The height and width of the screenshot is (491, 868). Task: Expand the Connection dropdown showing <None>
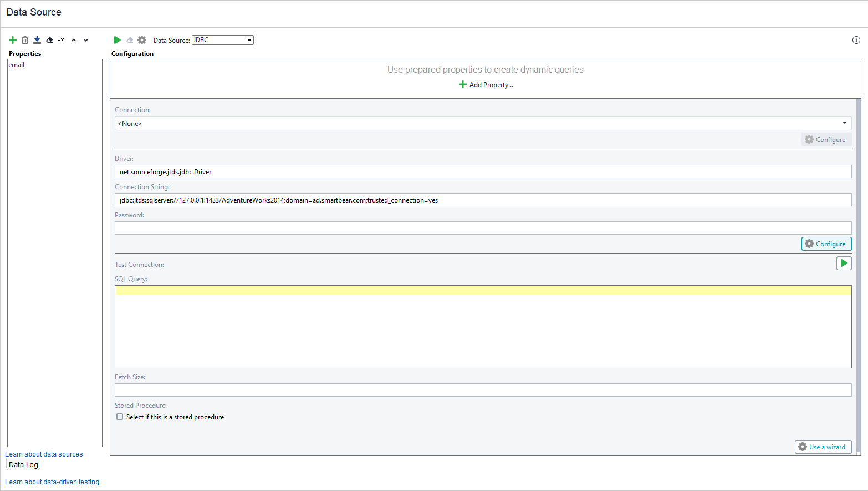(845, 123)
